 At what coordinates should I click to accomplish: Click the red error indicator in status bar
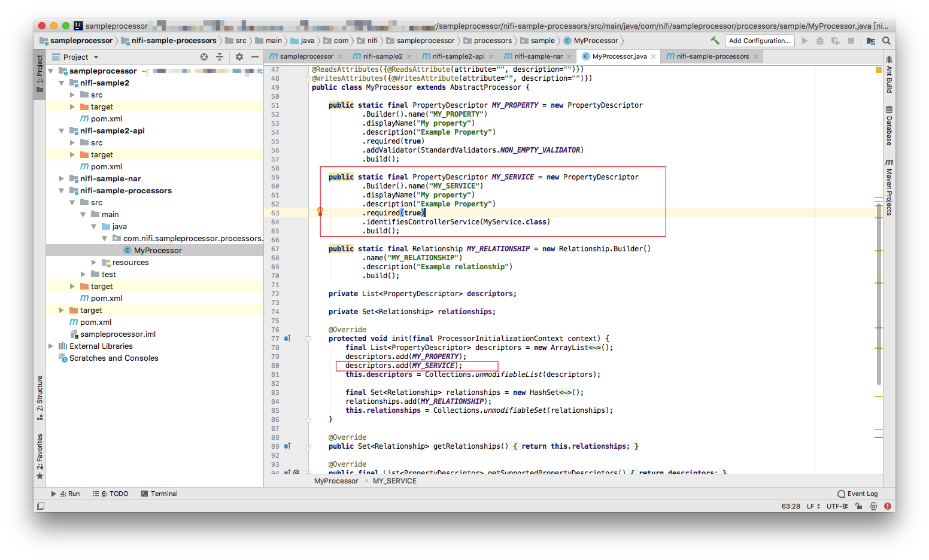click(x=888, y=506)
